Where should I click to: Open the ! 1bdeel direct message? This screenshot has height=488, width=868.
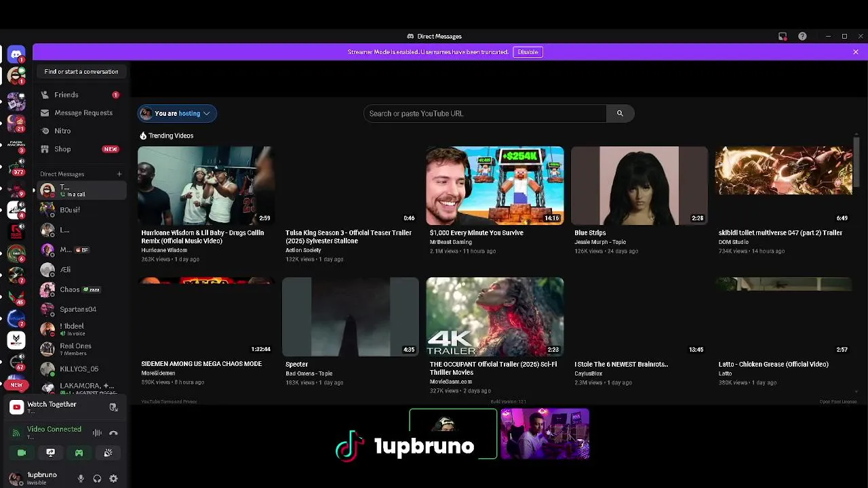pyautogui.click(x=80, y=329)
